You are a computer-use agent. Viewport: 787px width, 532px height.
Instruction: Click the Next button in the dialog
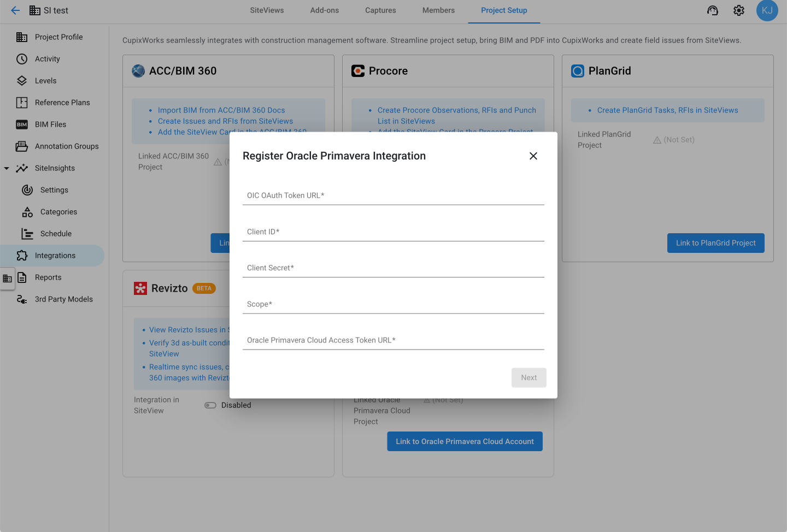[529, 378]
